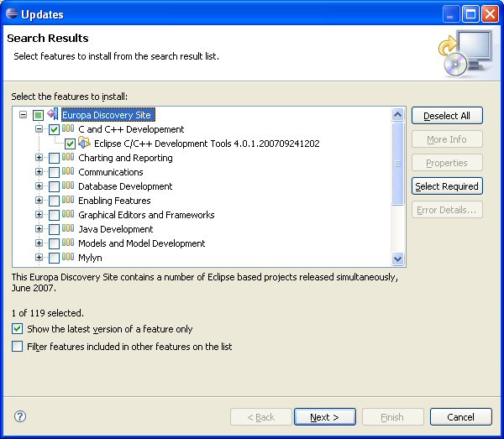The height and width of the screenshot is (439, 504).
Task: Click the Database Development category icon
Action: click(x=69, y=186)
